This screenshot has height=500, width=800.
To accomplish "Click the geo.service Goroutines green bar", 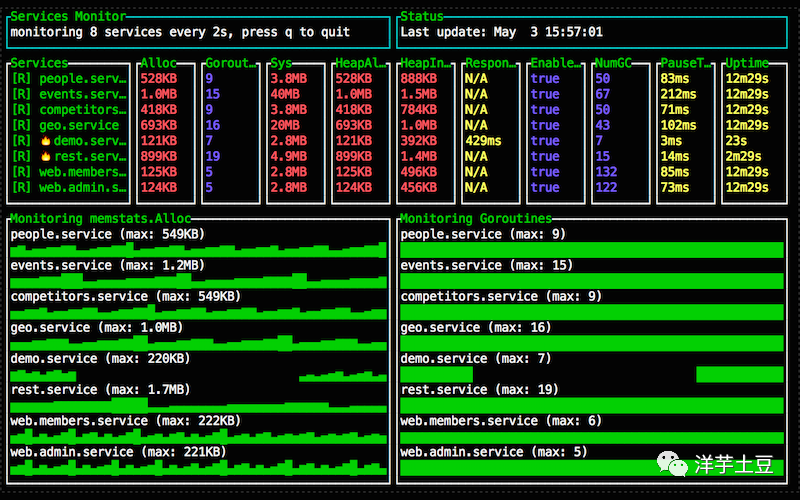I will click(x=592, y=343).
